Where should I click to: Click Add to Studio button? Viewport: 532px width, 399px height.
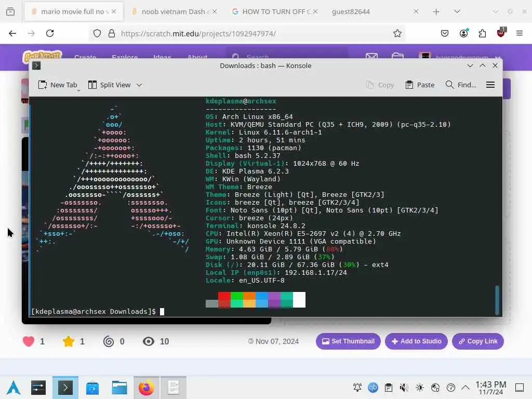(x=416, y=341)
